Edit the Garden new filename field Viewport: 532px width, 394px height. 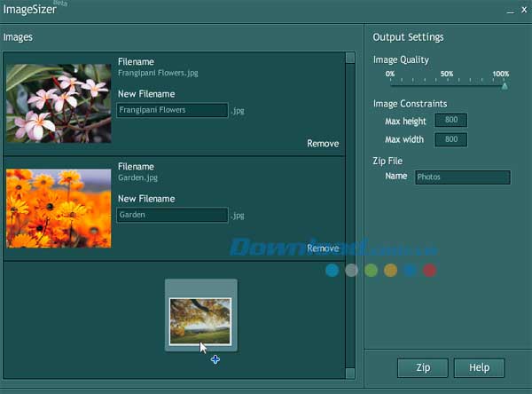point(172,215)
